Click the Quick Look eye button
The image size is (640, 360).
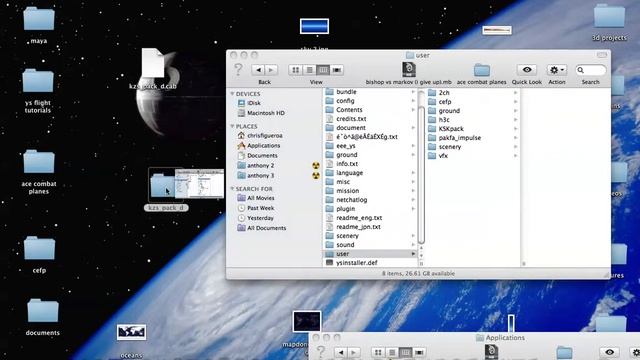527,70
